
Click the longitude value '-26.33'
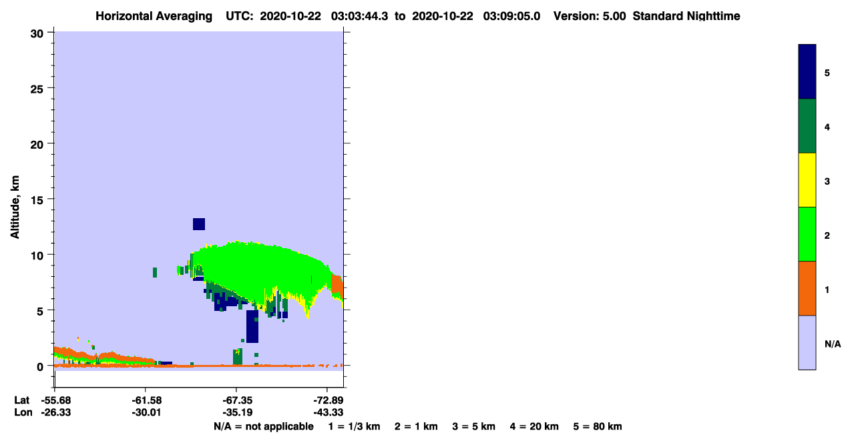click(55, 413)
